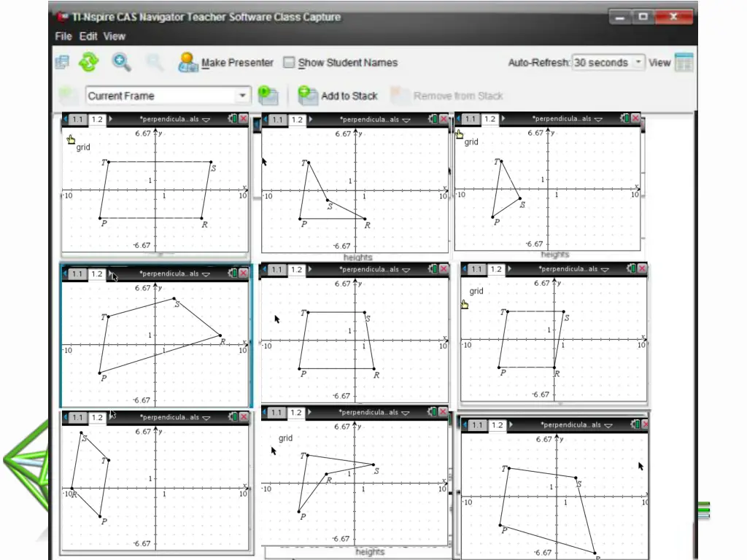Open the File menu

(63, 36)
